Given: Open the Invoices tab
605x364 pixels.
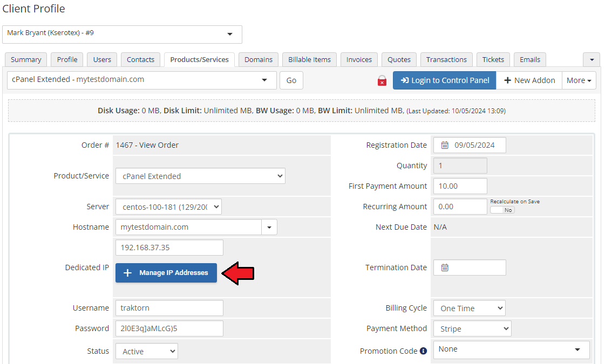Looking at the screenshot, I should (x=359, y=60).
